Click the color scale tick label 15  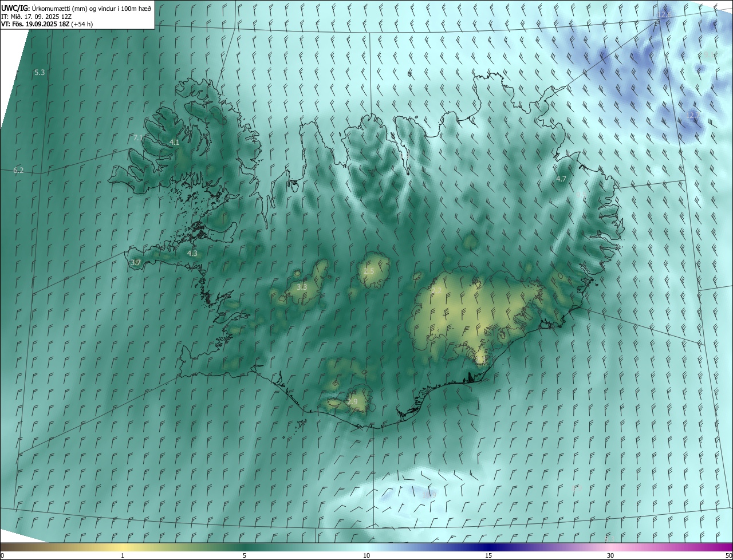(x=488, y=555)
